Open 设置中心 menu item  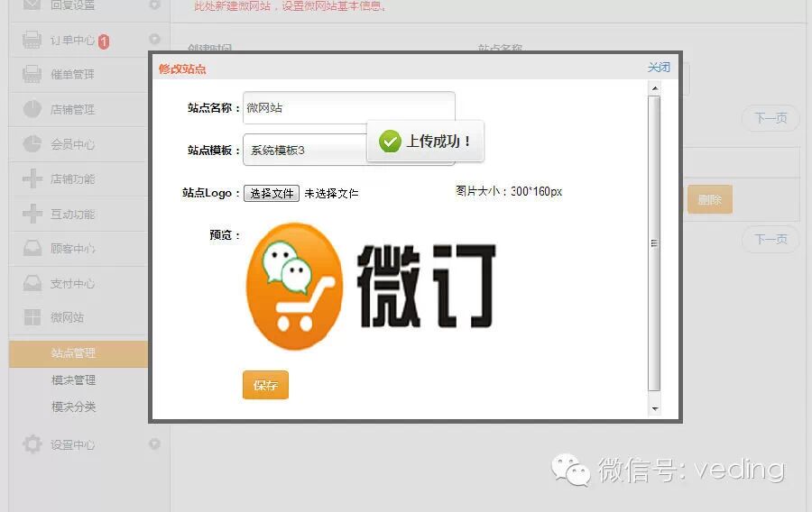pos(72,444)
